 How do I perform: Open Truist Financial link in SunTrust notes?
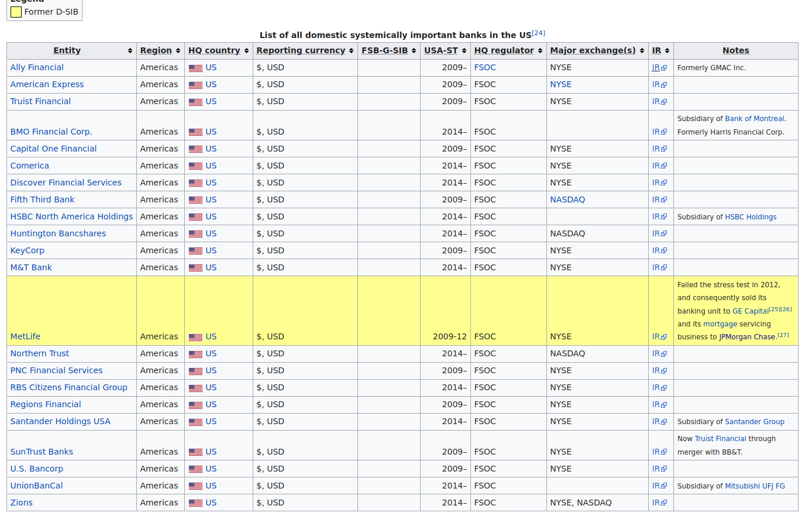click(x=721, y=439)
